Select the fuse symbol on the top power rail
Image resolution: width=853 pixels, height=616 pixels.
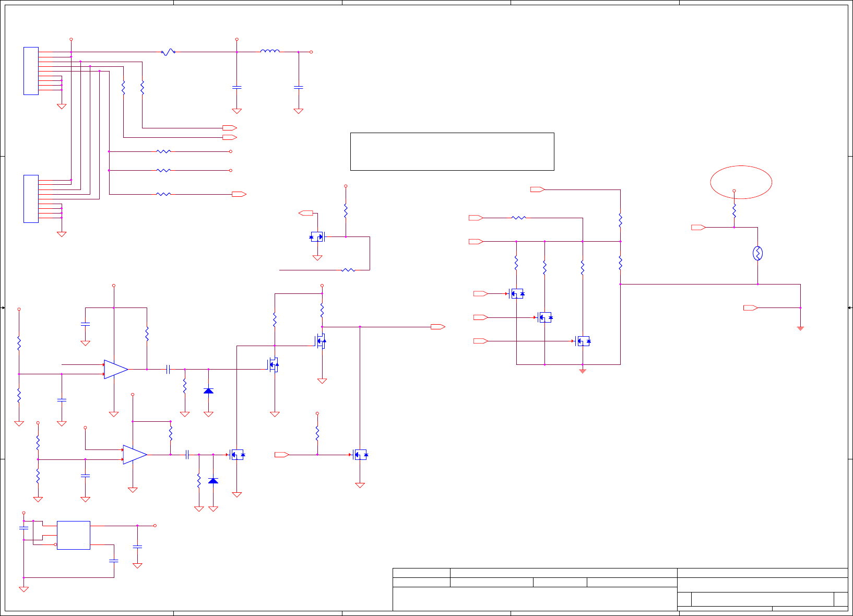(x=168, y=52)
